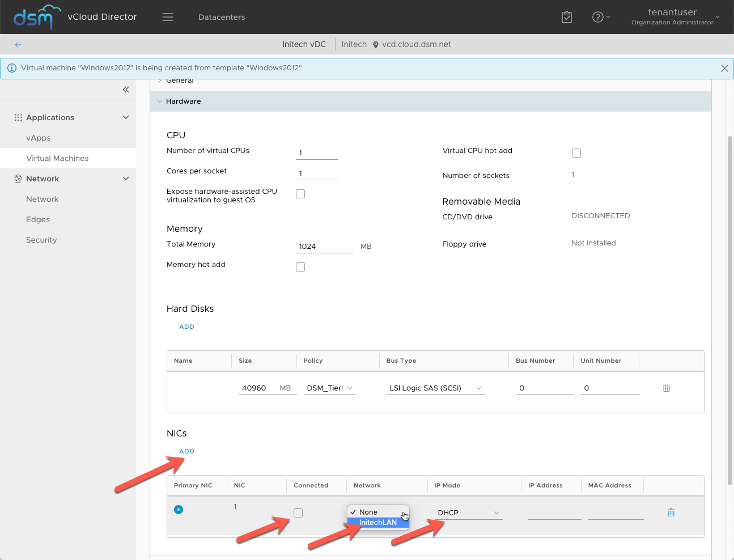Click the Connected column header

tap(311, 486)
